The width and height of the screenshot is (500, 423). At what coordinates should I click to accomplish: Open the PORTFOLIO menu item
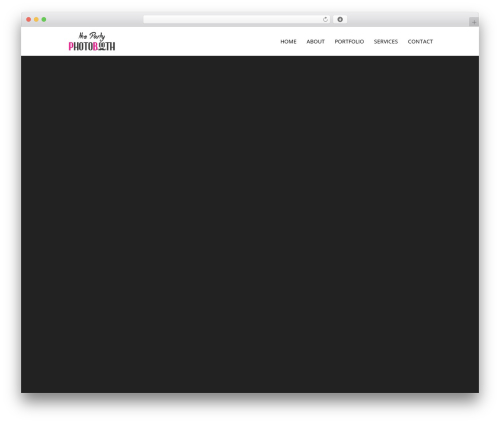(x=349, y=42)
